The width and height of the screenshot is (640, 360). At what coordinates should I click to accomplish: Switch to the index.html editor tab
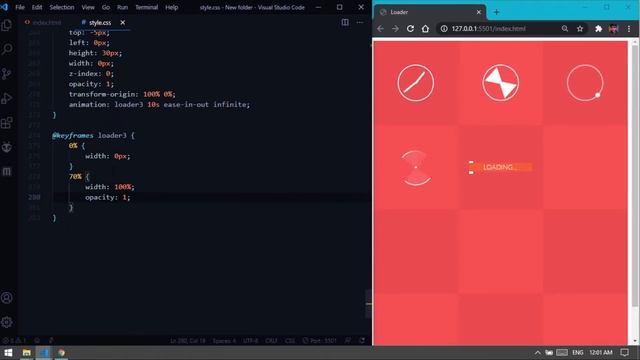[43, 22]
